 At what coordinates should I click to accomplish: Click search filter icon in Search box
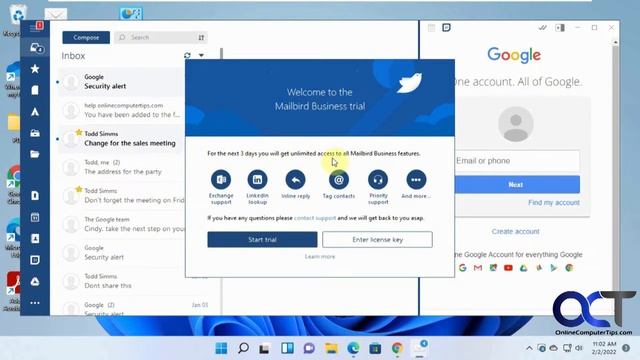tap(201, 38)
